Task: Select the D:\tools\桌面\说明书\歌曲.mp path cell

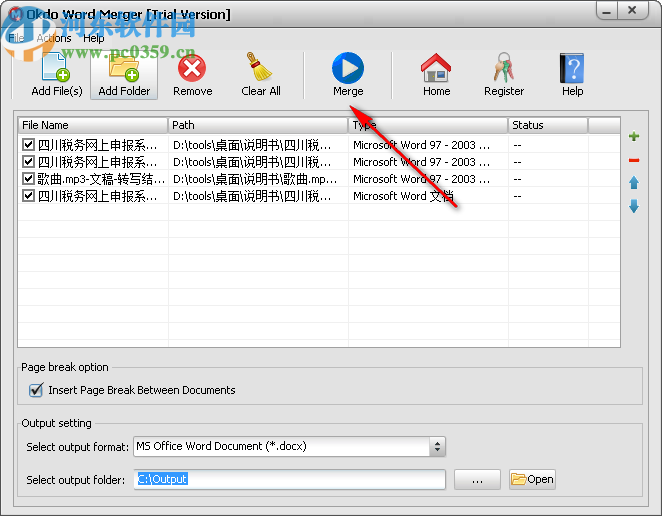Action: [x=255, y=179]
